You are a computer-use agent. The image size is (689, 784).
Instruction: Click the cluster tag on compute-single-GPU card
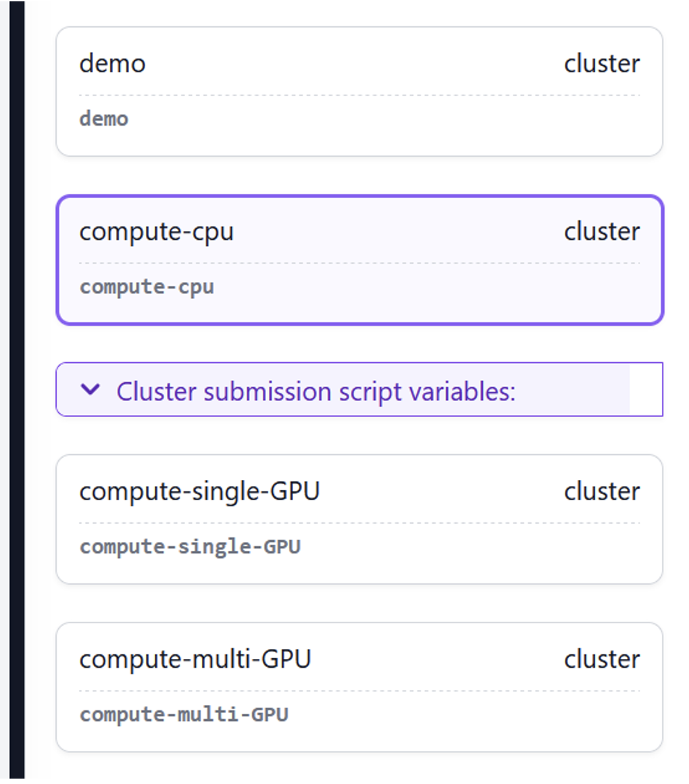click(x=602, y=491)
